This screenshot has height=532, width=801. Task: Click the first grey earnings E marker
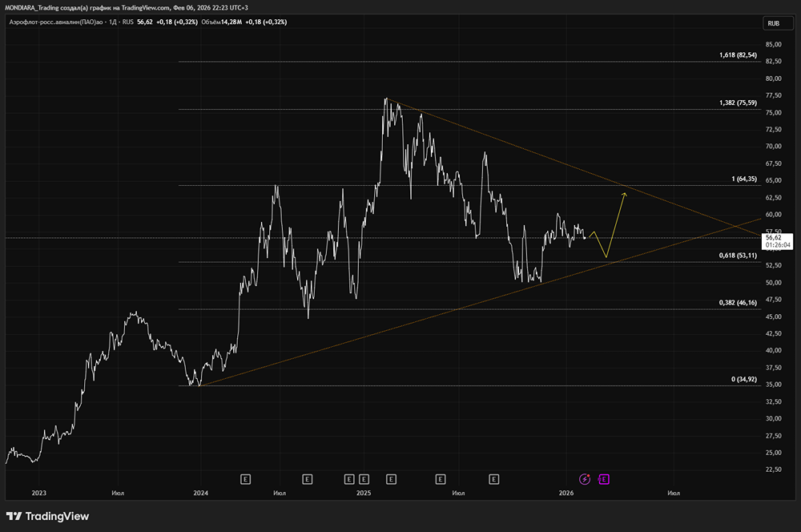click(x=245, y=479)
